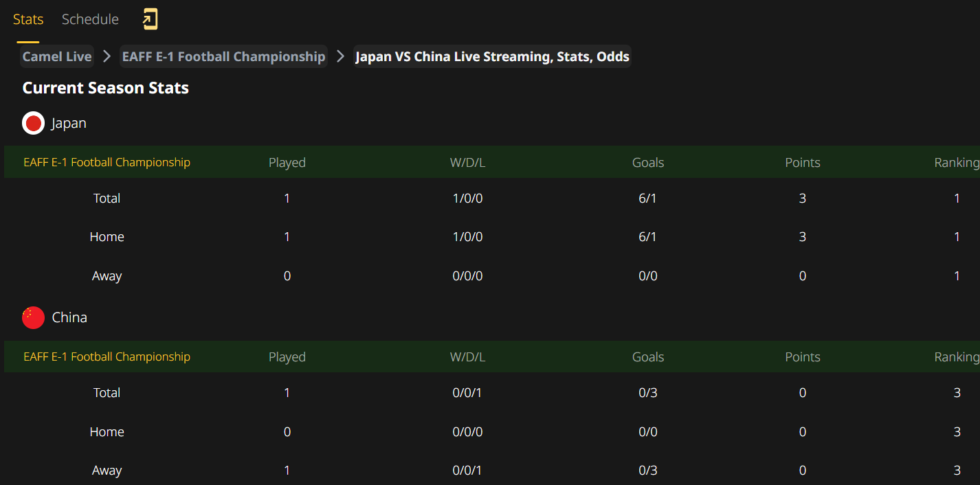Click the chevron after EAFF E-1 breadcrumb
The width and height of the screenshot is (980, 485).
(340, 56)
